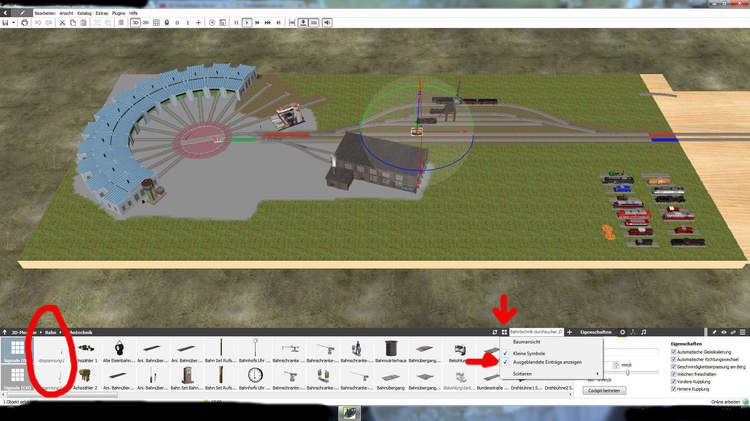Click the pen icon in the properties bar
This screenshot has width=750, height=421.
[x=714, y=332]
